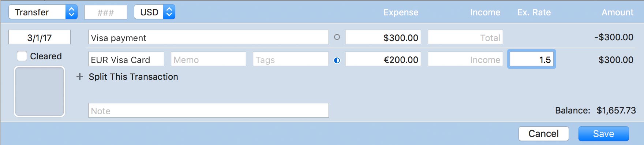Screen dimensions: 644x145
Task: Click the Save button
Action: click(x=604, y=134)
